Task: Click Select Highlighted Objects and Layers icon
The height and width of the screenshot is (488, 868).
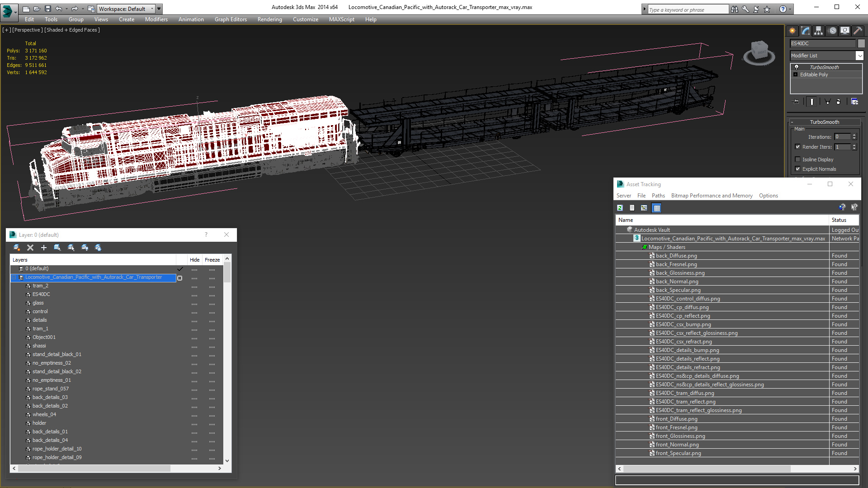Action: (x=57, y=248)
